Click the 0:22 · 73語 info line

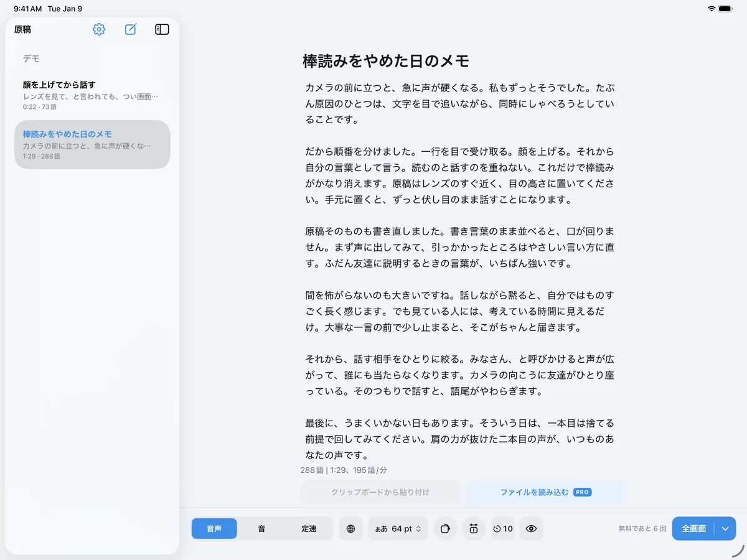coord(40,107)
